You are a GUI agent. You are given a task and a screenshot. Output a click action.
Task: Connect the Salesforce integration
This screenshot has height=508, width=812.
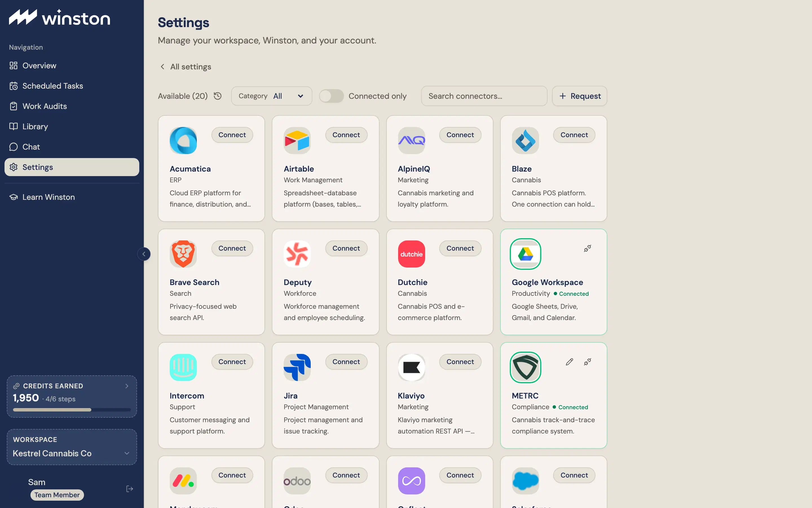pos(574,475)
